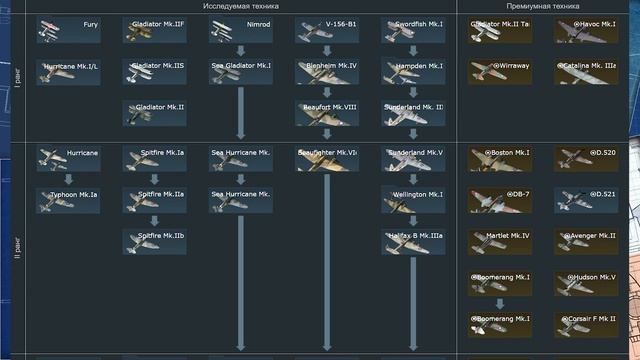The width and height of the screenshot is (640, 360).
Task: Select Boomerang card beside Corsair F Mk II
Action: coord(500,325)
